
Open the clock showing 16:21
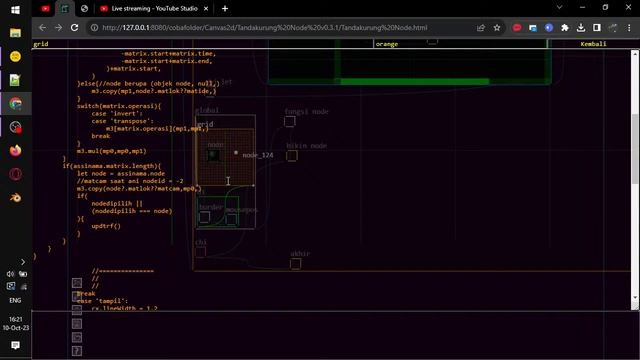coord(16,323)
